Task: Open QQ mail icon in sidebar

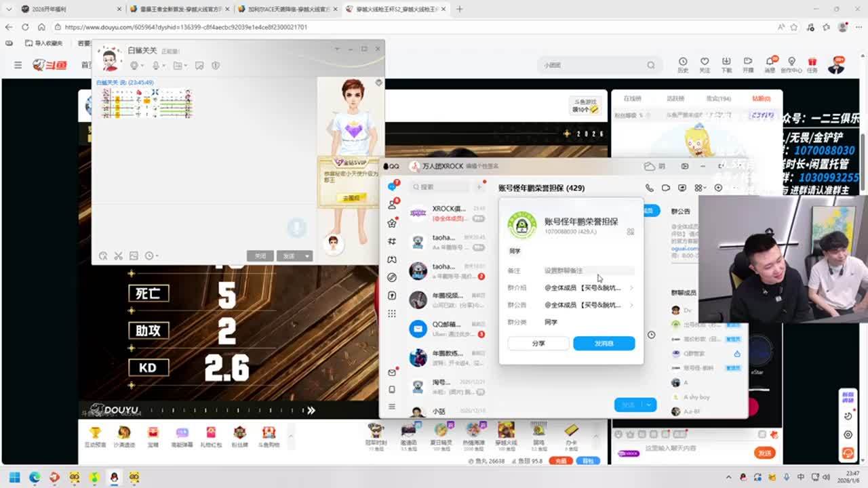Action: 392,372
